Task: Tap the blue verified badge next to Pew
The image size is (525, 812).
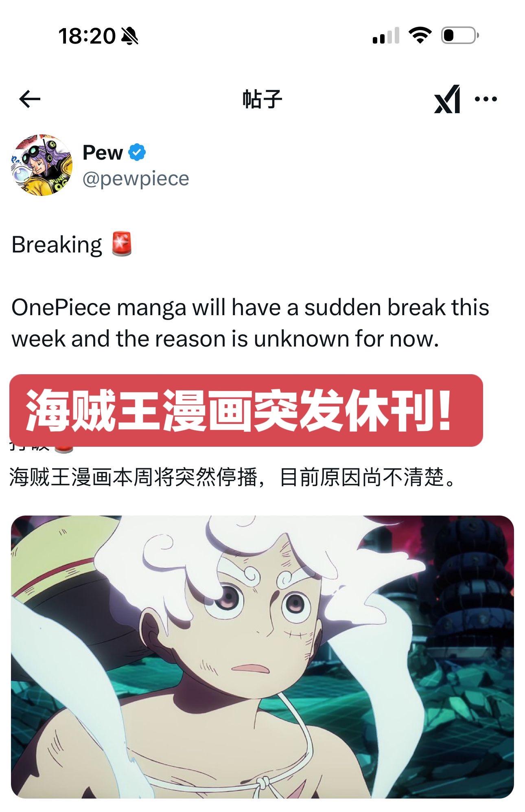Action: tap(137, 152)
